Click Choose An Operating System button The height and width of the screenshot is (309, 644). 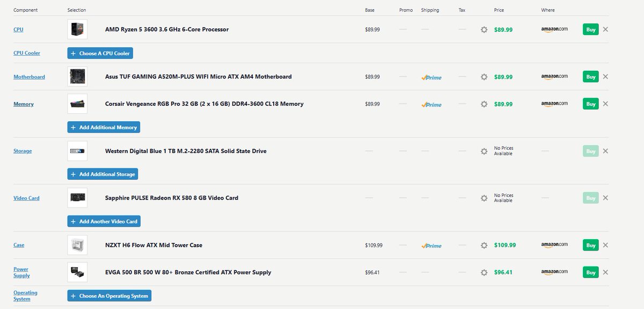point(109,296)
